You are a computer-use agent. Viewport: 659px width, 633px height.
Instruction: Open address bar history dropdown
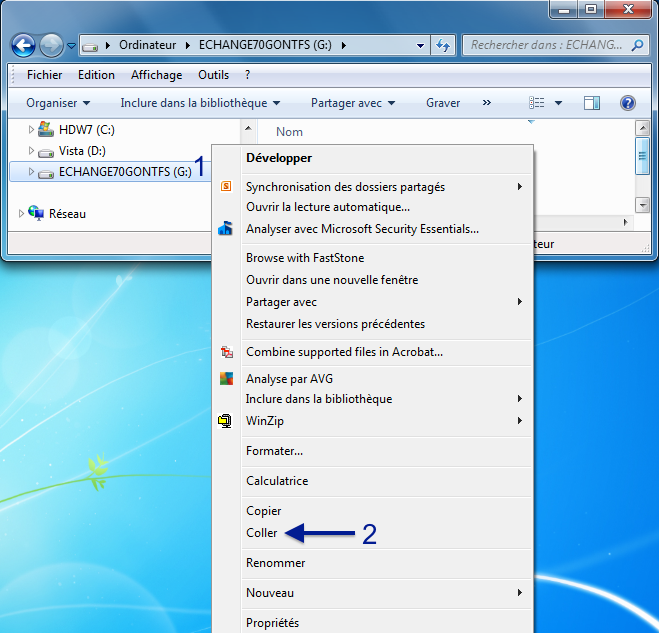click(x=420, y=45)
